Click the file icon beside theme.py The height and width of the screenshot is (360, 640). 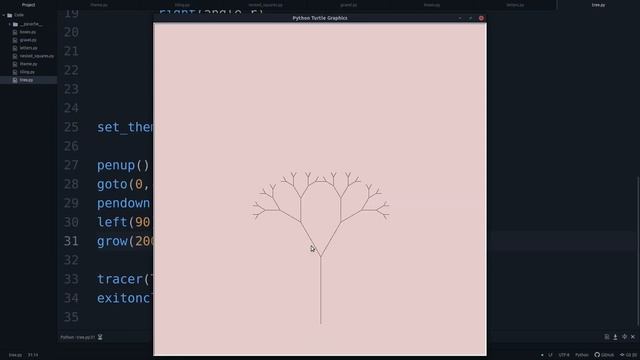15,64
